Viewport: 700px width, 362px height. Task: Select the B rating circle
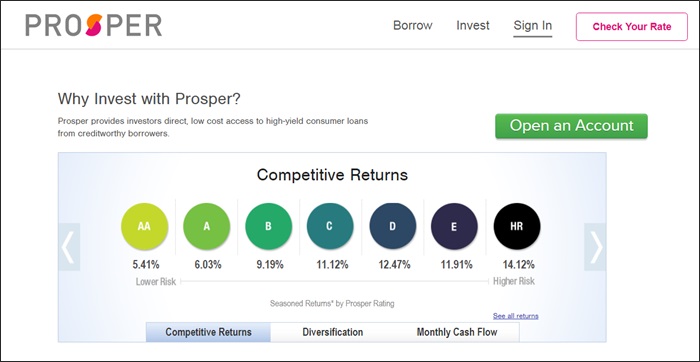(x=268, y=226)
